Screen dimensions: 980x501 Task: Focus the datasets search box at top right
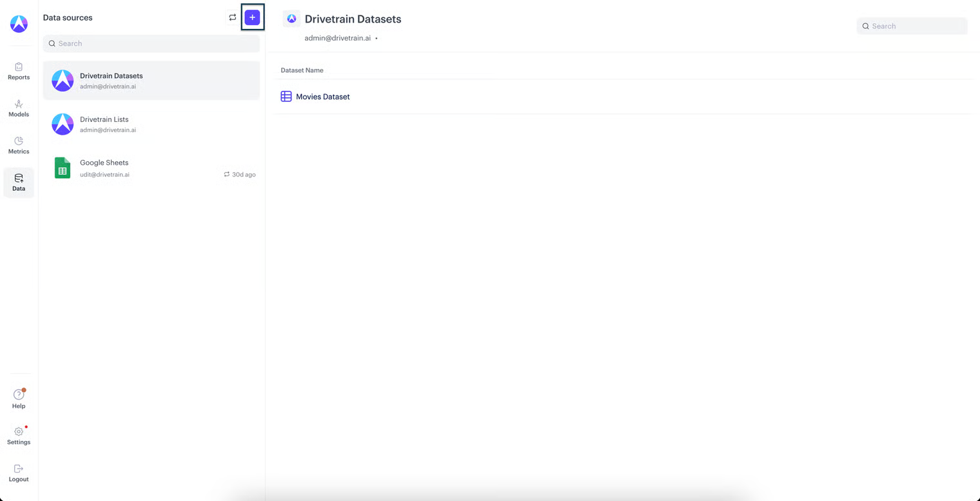coord(916,26)
